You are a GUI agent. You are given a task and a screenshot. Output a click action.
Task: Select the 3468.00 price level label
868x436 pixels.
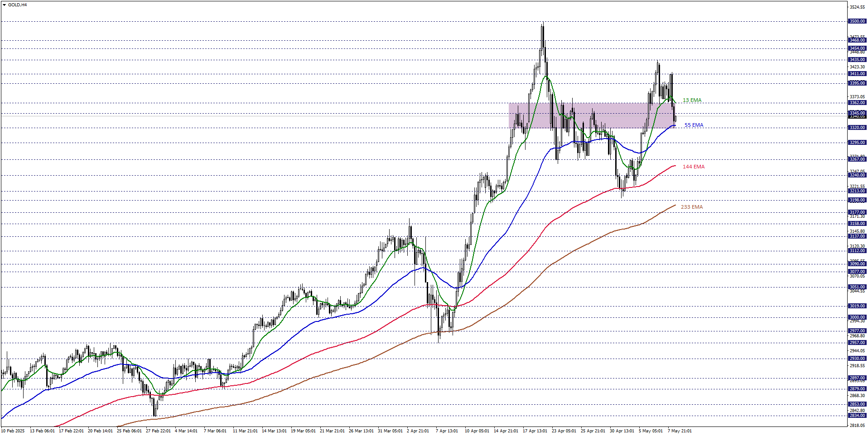pos(857,40)
